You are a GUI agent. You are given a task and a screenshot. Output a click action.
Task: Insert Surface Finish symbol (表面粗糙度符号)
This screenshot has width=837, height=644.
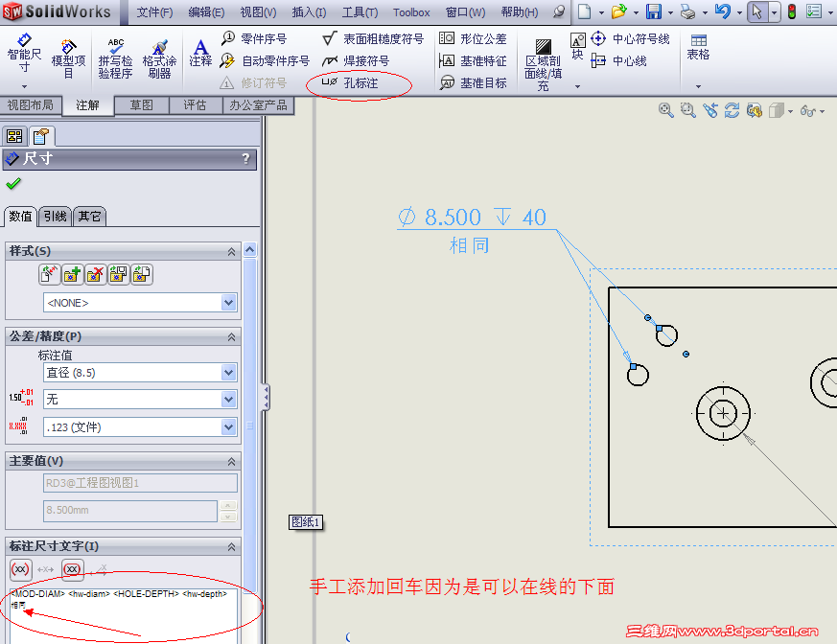click(373, 38)
